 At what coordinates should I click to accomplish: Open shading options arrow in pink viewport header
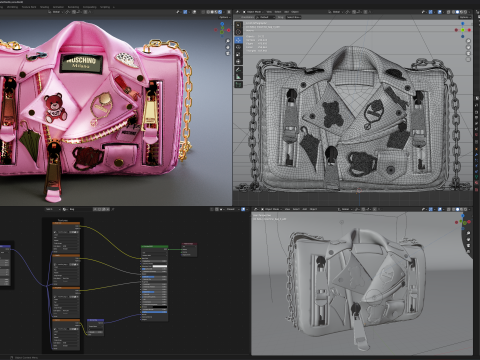224,12
